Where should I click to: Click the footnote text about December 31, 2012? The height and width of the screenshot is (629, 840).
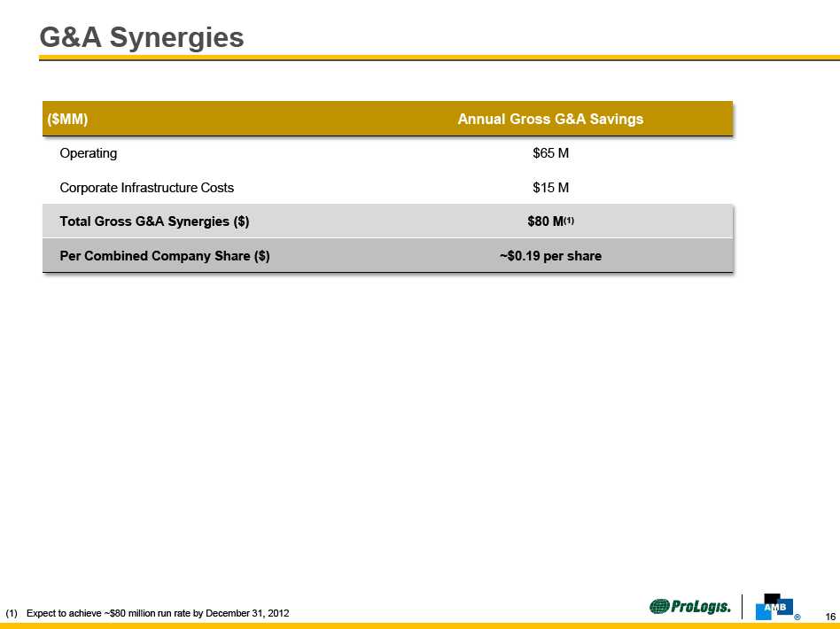tap(157, 613)
